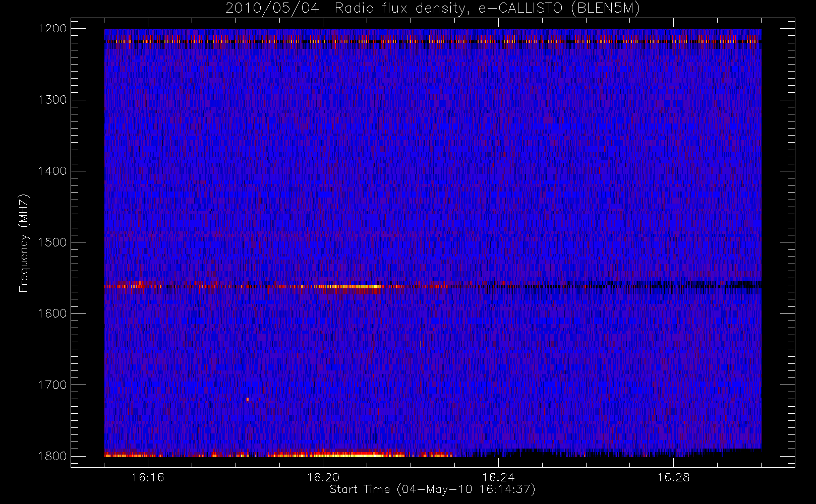This screenshot has height=504, width=816.
Task: Click the 1700 frequency axis label
Action: pos(52,385)
